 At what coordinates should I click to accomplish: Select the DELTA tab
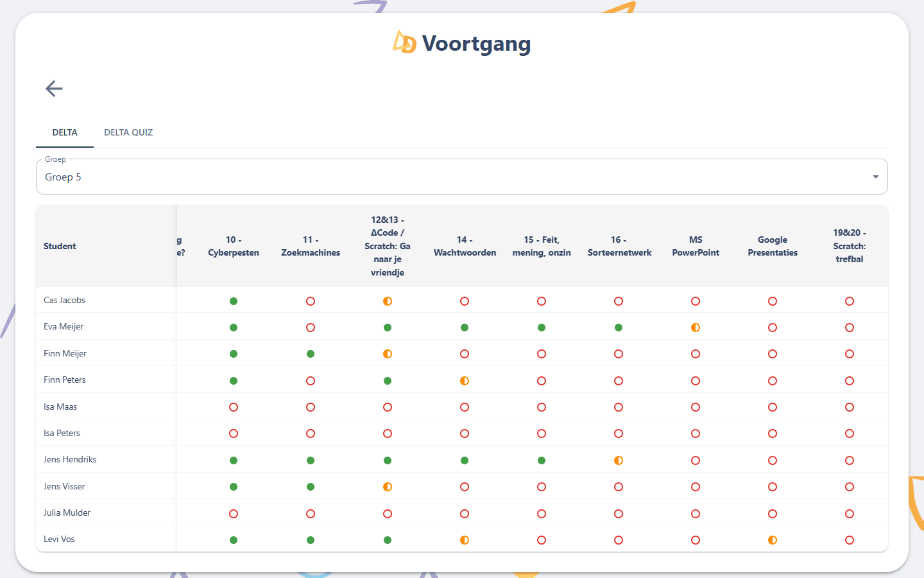click(x=65, y=132)
